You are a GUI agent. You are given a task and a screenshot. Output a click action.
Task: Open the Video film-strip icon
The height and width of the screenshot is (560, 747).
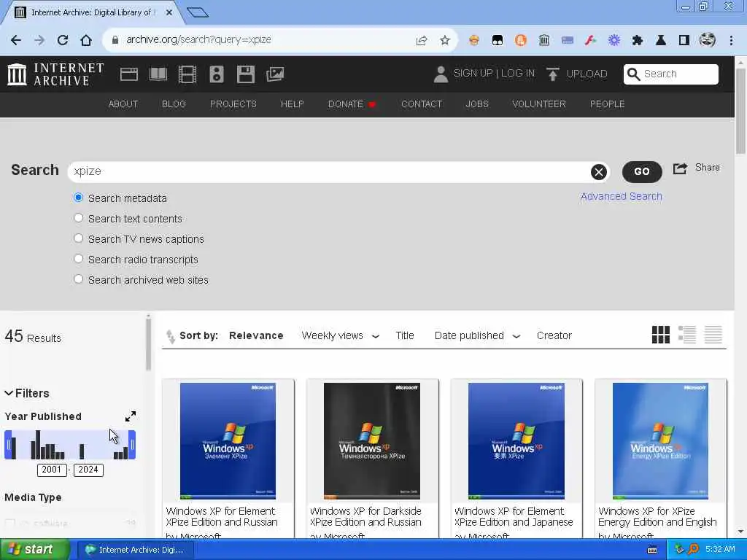[187, 74]
